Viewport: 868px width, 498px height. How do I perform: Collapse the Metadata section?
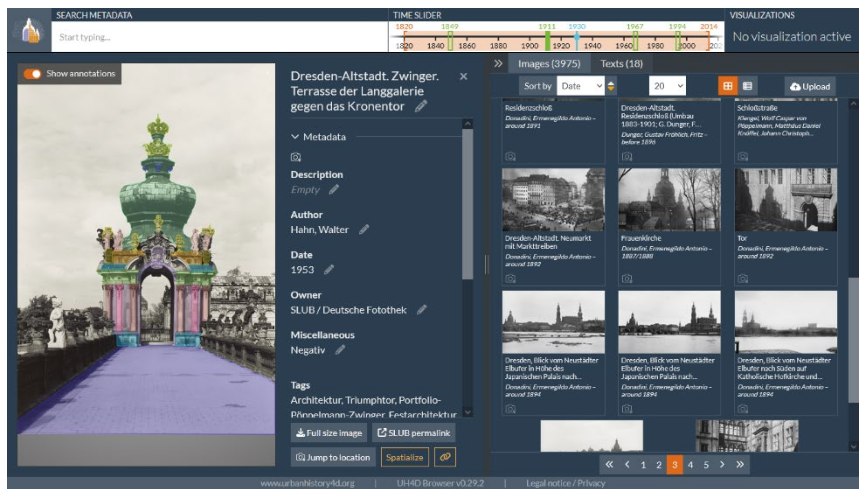click(x=295, y=137)
